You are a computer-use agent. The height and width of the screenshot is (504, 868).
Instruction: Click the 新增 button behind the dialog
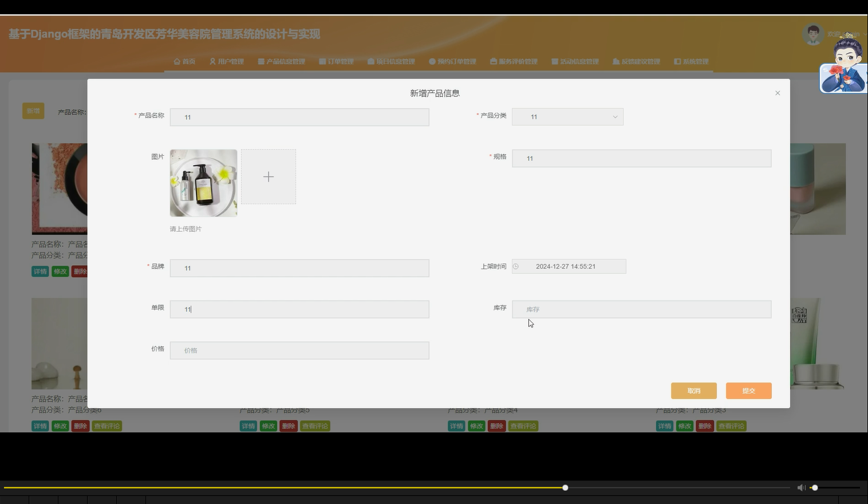point(33,111)
